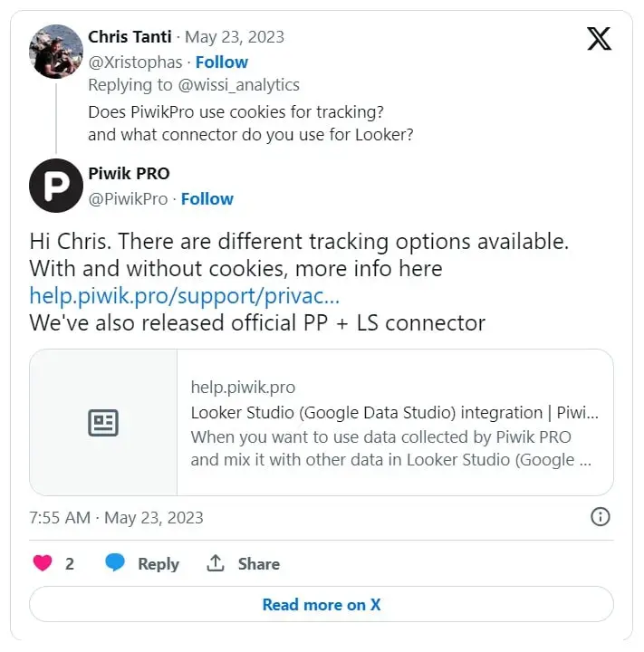Open the tweet info icon
Viewport: 644px width, 652px height.
click(600, 517)
